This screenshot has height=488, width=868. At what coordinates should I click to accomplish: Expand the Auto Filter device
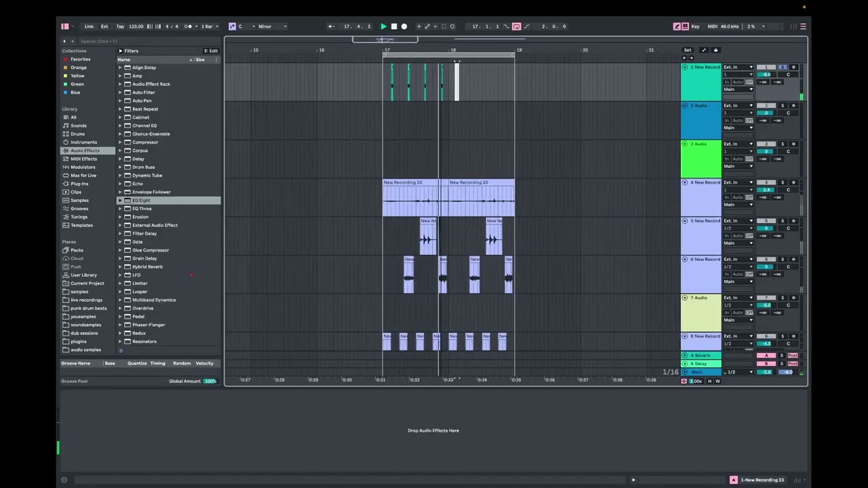[120, 92]
